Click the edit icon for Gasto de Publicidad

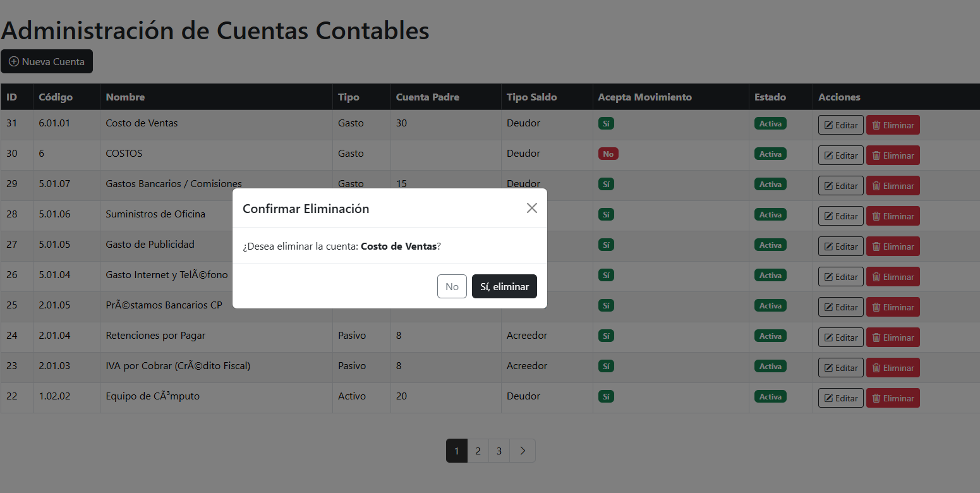(828, 246)
